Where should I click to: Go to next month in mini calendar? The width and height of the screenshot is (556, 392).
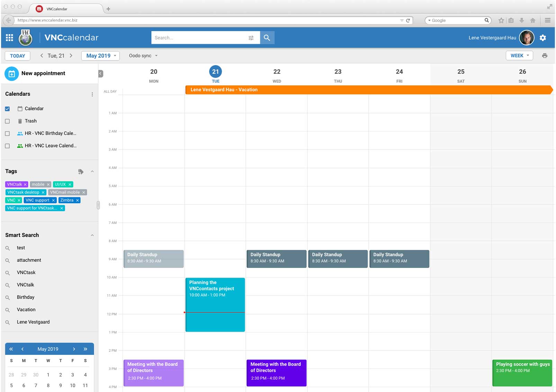pyautogui.click(x=74, y=349)
